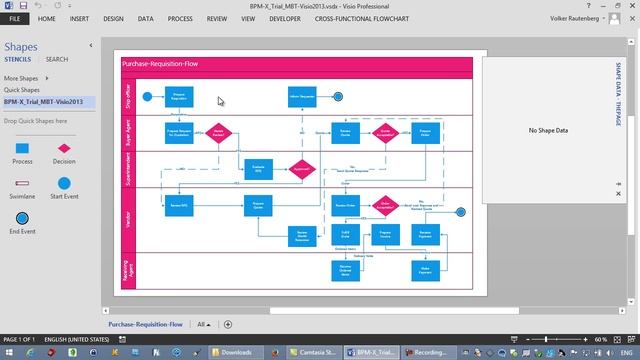The height and width of the screenshot is (360, 640).
Task: Open the DESIGN ribbon tab
Action: coord(113,19)
